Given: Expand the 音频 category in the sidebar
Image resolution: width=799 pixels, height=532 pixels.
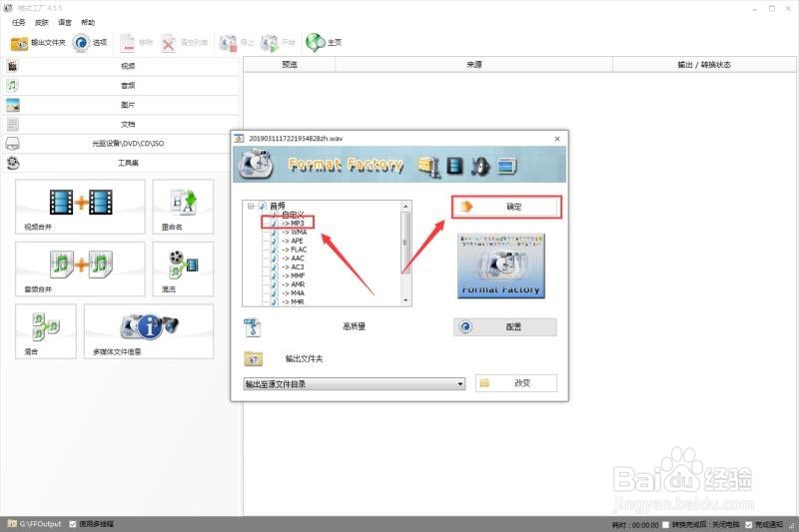Looking at the screenshot, I should 121,86.
